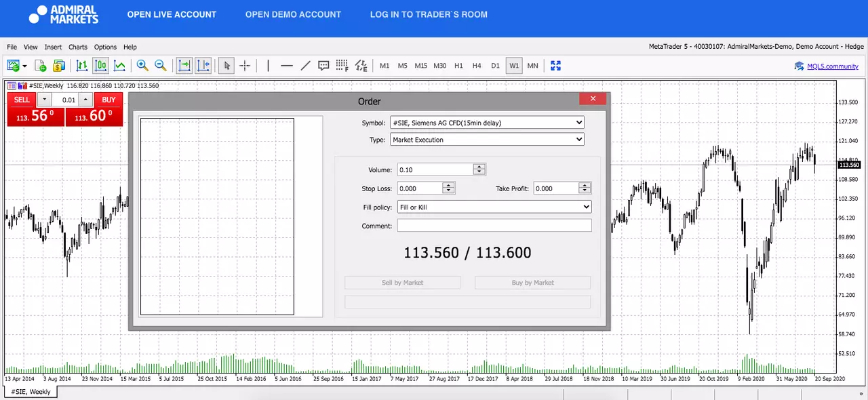Open the Help menu
Viewport: 868px width, 400px height.
coord(130,47)
